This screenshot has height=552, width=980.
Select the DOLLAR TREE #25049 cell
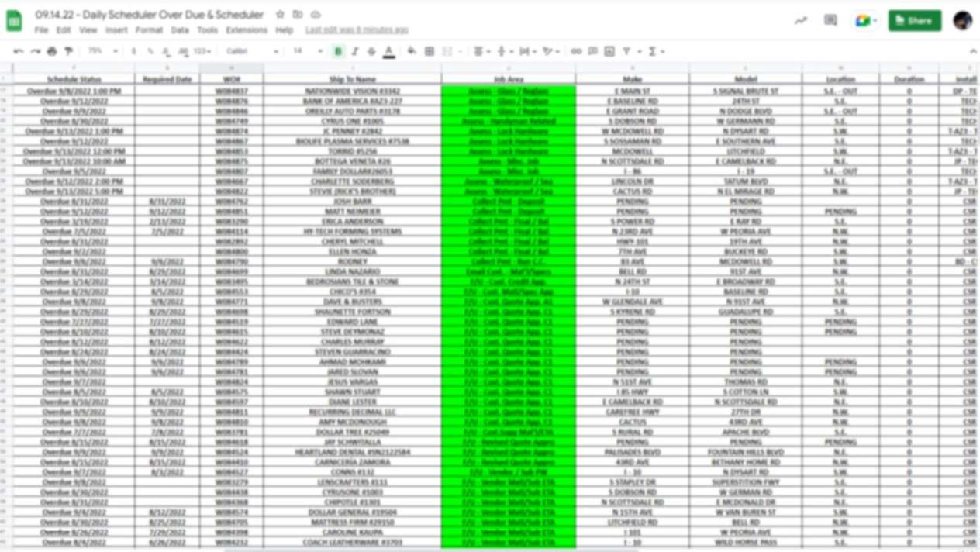(x=353, y=432)
